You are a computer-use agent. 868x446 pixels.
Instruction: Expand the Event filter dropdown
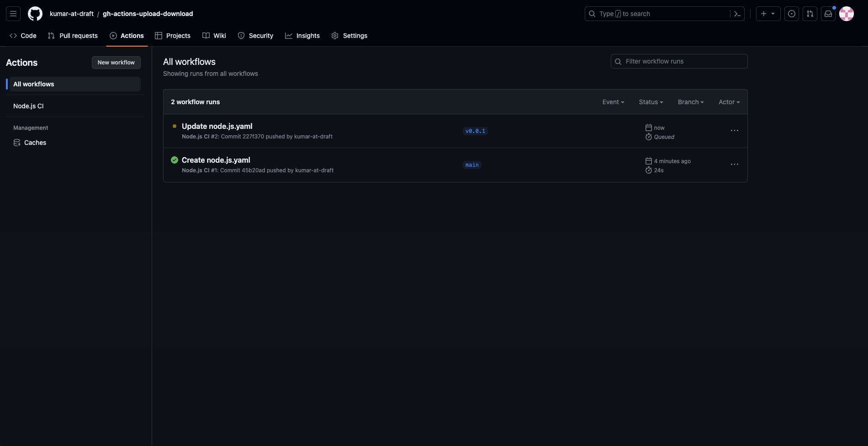613,102
